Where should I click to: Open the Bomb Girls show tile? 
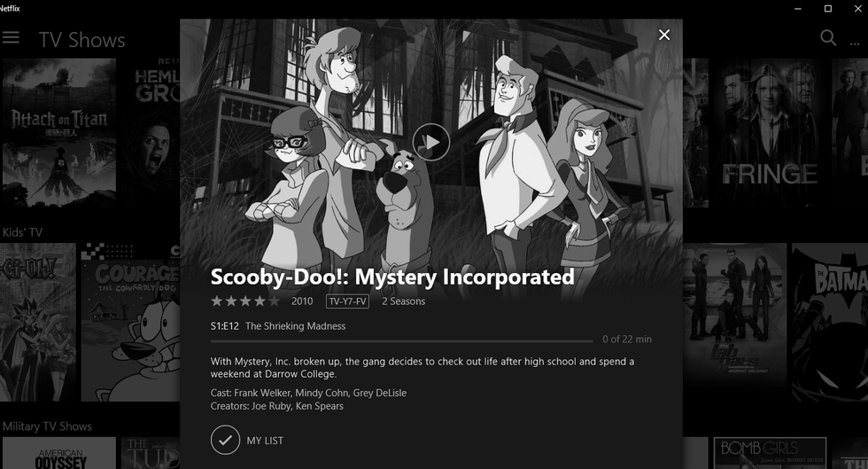click(770, 453)
